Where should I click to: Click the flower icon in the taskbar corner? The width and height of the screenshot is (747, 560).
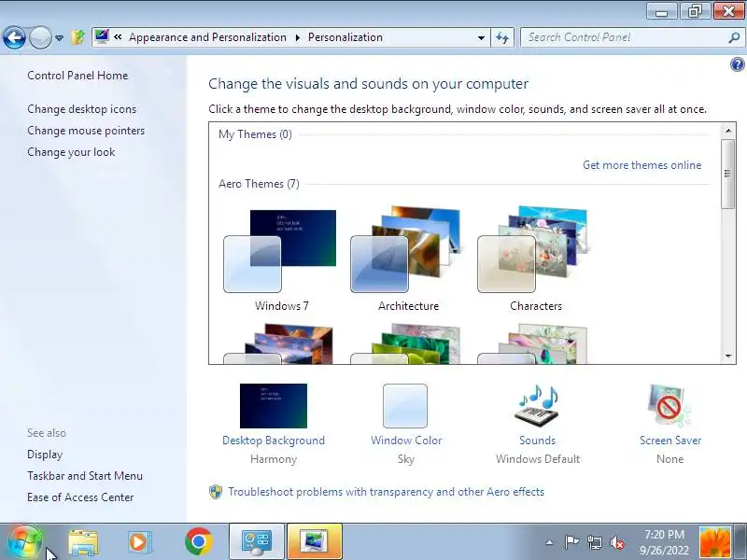(714, 543)
